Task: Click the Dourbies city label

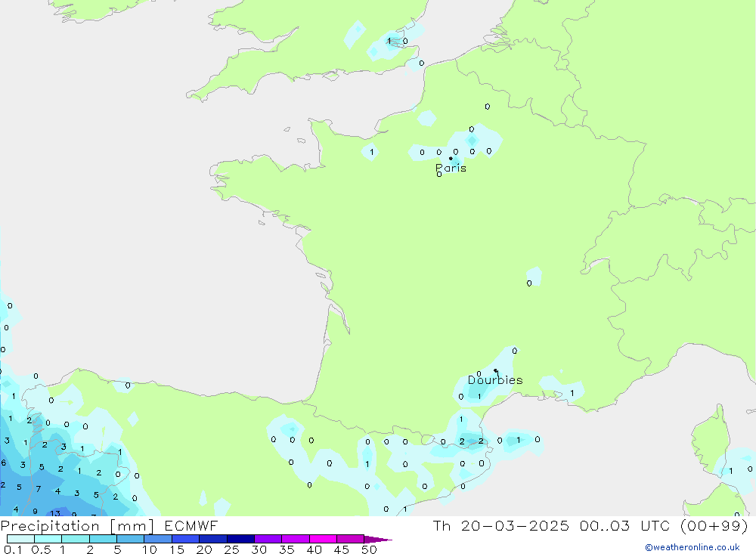Action: (x=495, y=380)
